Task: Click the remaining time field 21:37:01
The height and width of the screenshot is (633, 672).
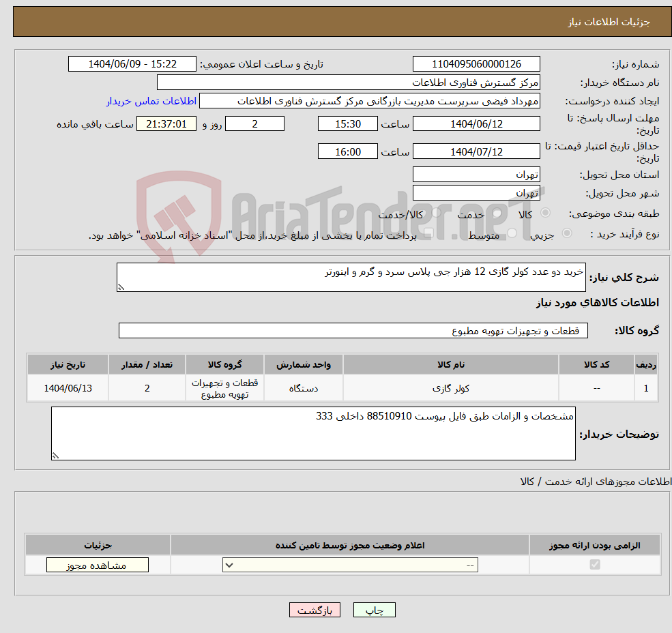Action: coord(166,124)
